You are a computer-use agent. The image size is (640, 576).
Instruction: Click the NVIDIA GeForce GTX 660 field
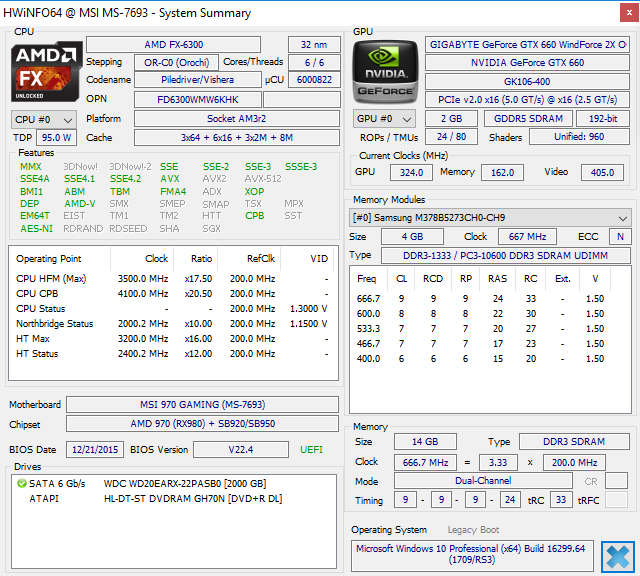(x=527, y=62)
